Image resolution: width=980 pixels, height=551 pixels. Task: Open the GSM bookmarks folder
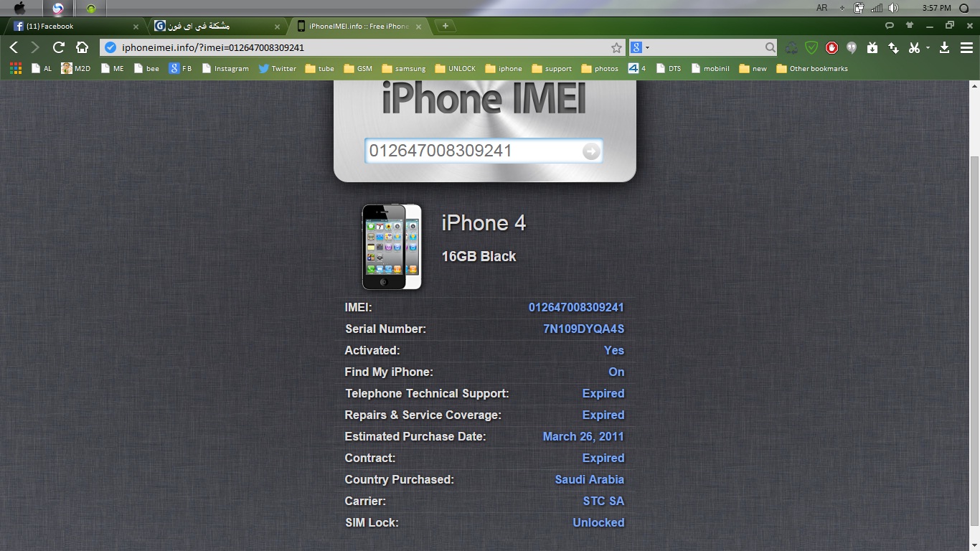(x=358, y=68)
